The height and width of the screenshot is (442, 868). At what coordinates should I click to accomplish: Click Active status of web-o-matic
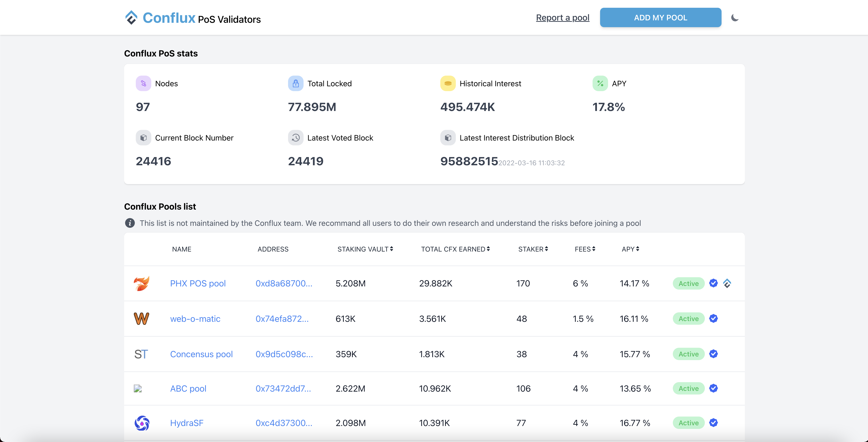click(688, 319)
